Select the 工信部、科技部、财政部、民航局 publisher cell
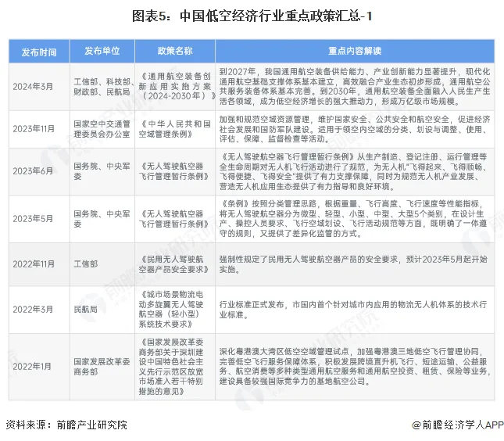The image size is (504, 441). click(102, 87)
